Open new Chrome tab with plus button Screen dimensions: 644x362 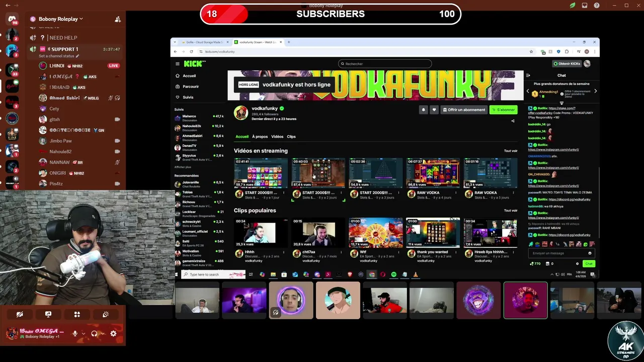pos(289,42)
